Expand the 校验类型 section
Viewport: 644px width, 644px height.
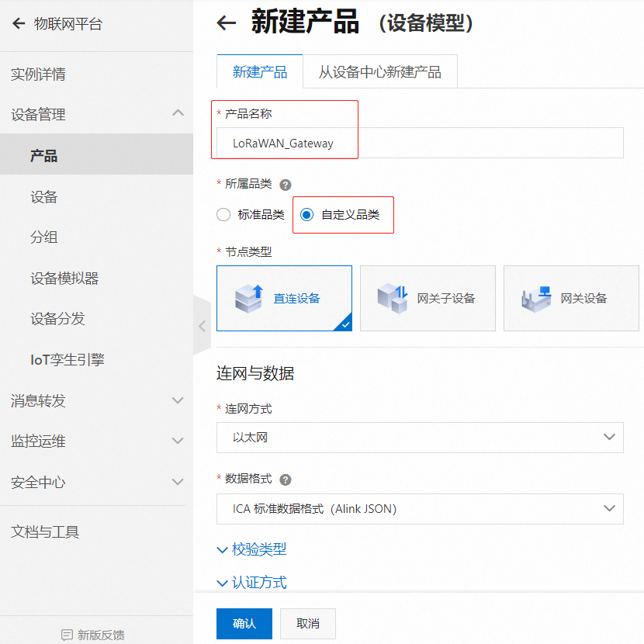[251, 549]
